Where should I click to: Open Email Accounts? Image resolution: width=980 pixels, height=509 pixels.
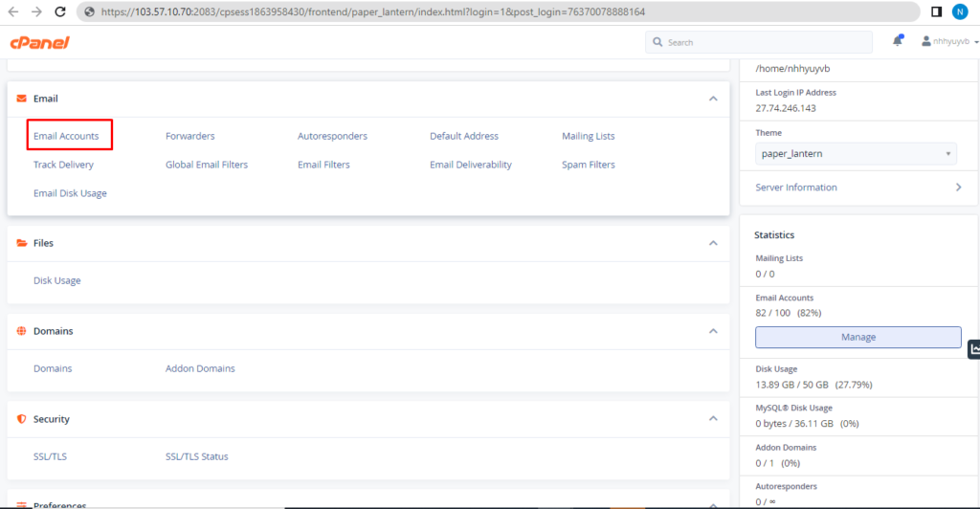click(66, 136)
